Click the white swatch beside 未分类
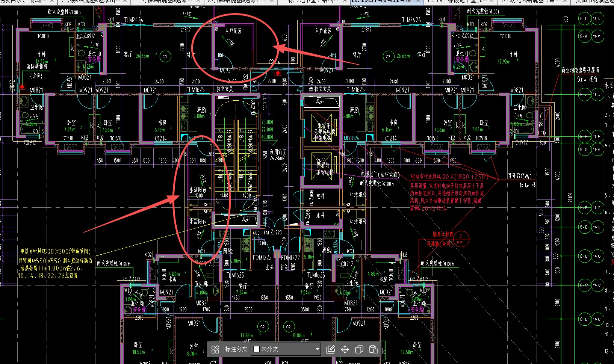614x364 pixels. (257, 349)
